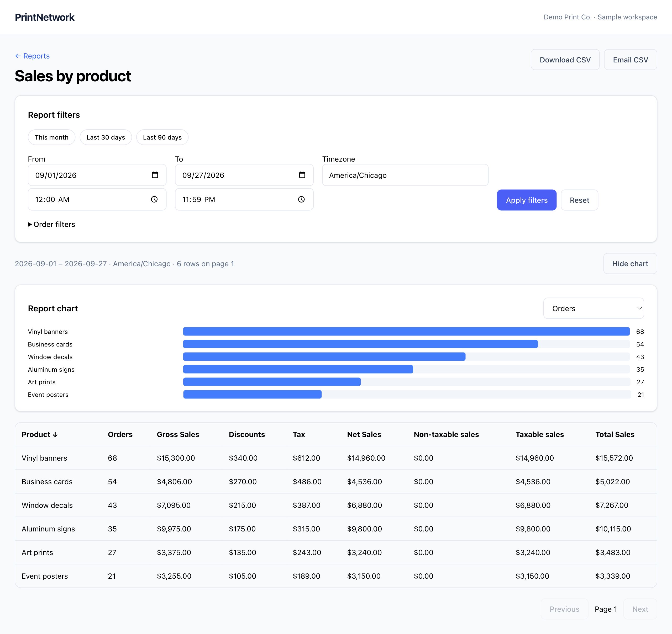Sort table by Tax column header
This screenshot has height=634, width=672.
click(x=299, y=435)
